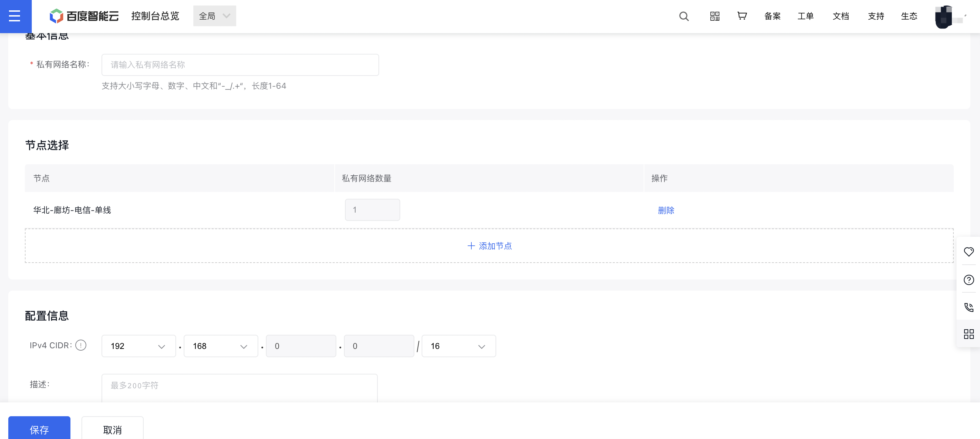Click the phone contact icon
Screen dimensions: 980x439
click(x=969, y=307)
